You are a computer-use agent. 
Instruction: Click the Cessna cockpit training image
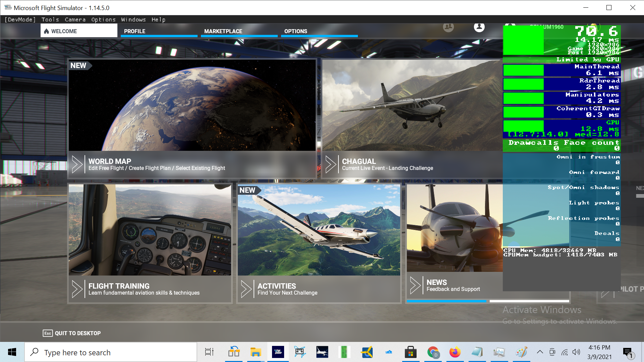(150, 230)
